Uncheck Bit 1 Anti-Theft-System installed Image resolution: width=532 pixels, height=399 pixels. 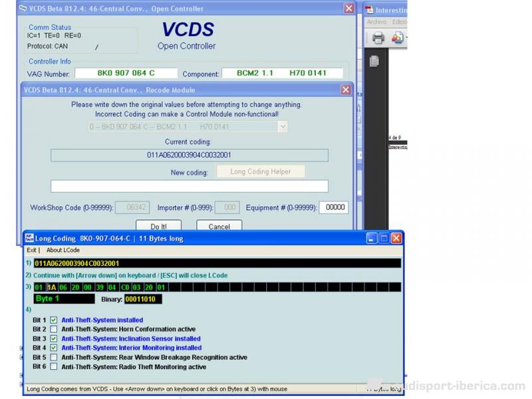pyautogui.click(x=54, y=321)
